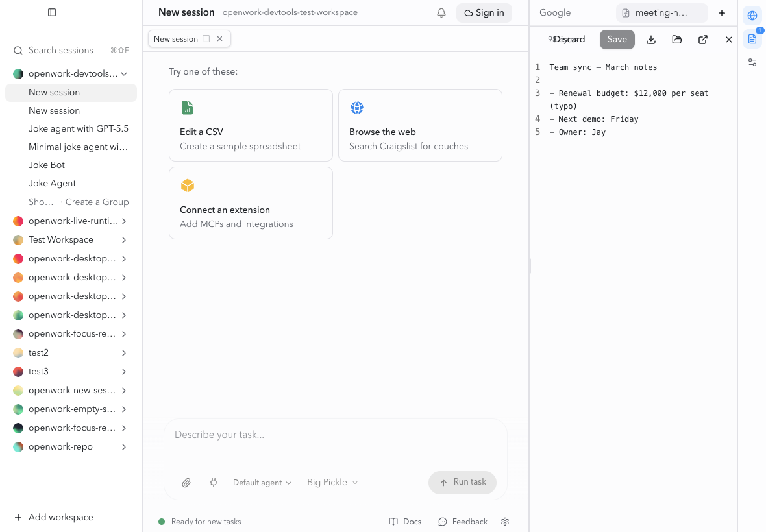
Task: Open file externally with pop-out icon
Action: 702,40
